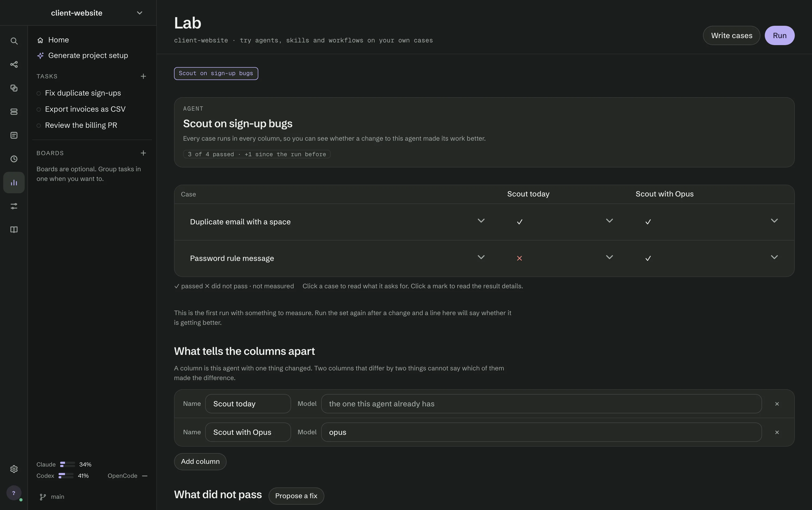Go to Home in the sidebar
This screenshot has height=510, width=812.
point(58,40)
